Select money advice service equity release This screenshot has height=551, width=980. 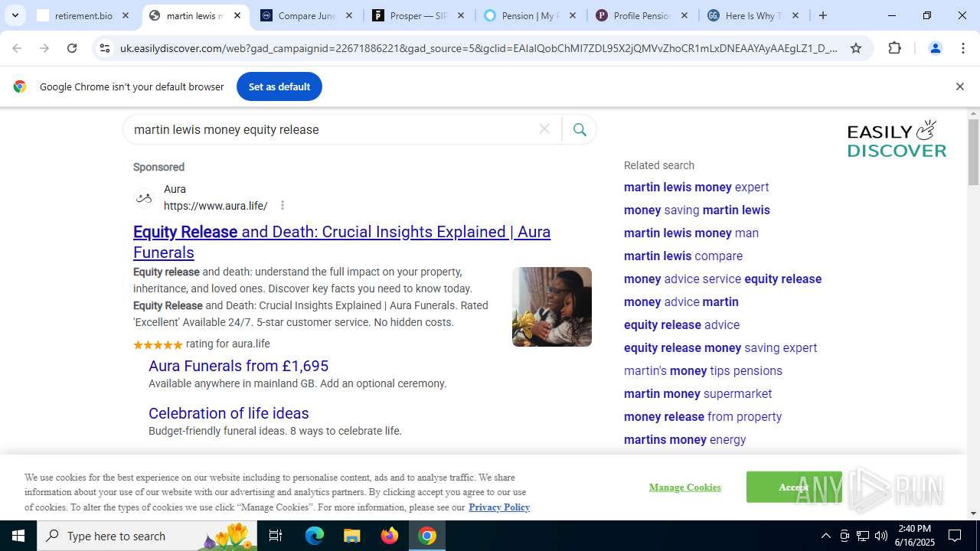click(x=723, y=279)
